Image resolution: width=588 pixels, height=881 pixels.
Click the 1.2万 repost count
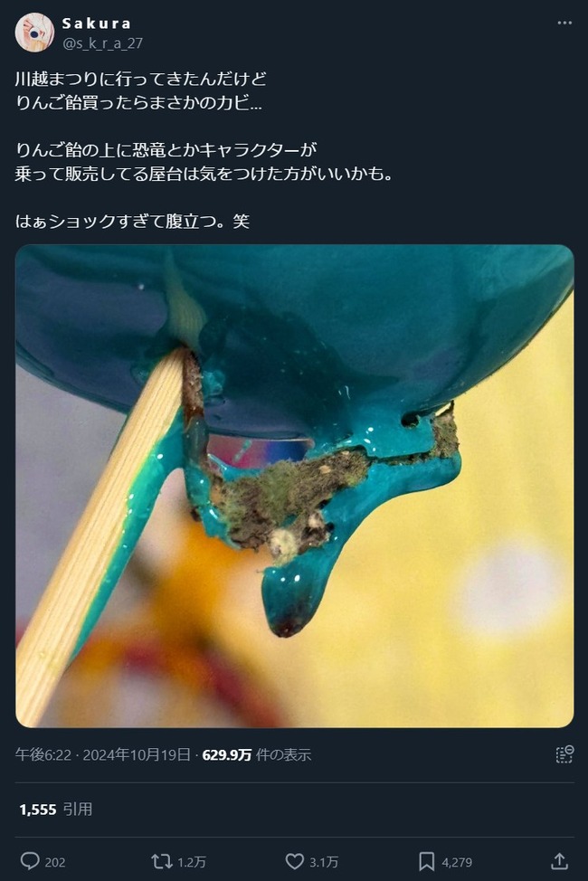192,862
